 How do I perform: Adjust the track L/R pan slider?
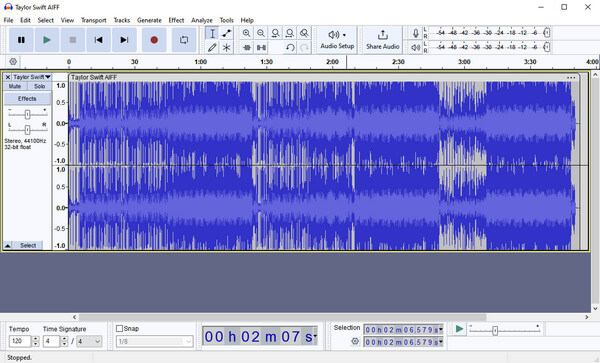pos(27,130)
